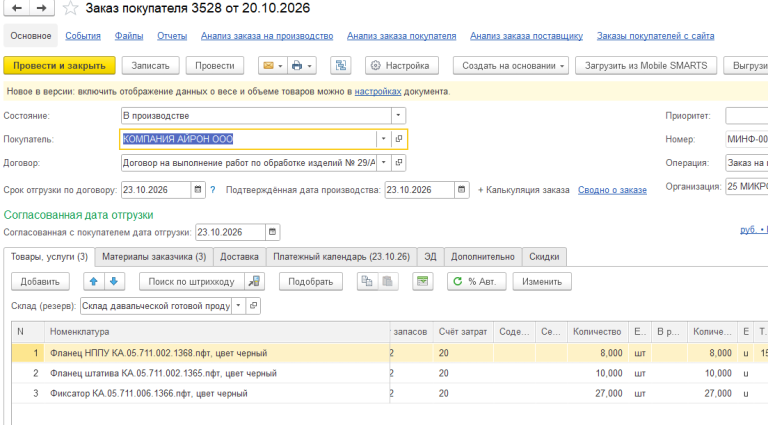Open calendar for Срок отгрузки по договору
Image resolution: width=768 pixels, height=425 pixels.
coord(197,189)
